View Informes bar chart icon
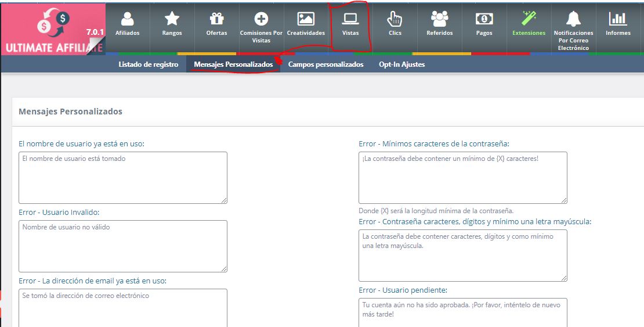The width and height of the screenshot is (644, 327). (618, 19)
